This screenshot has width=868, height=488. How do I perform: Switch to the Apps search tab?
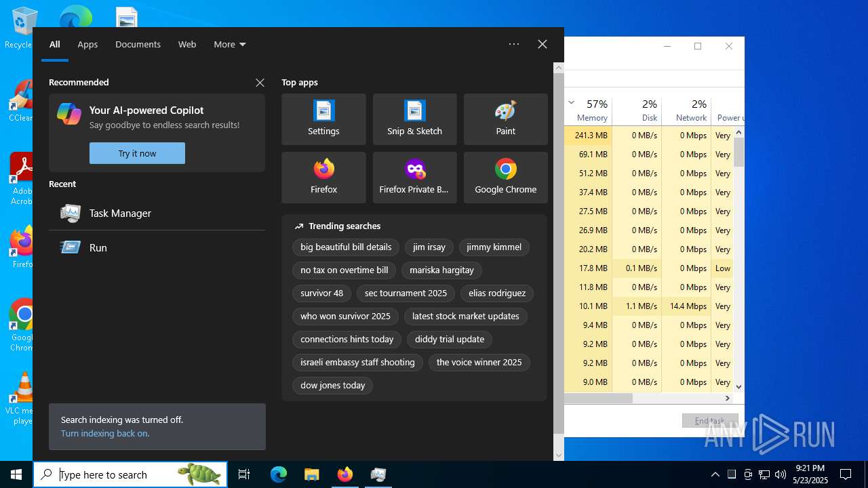[87, 44]
